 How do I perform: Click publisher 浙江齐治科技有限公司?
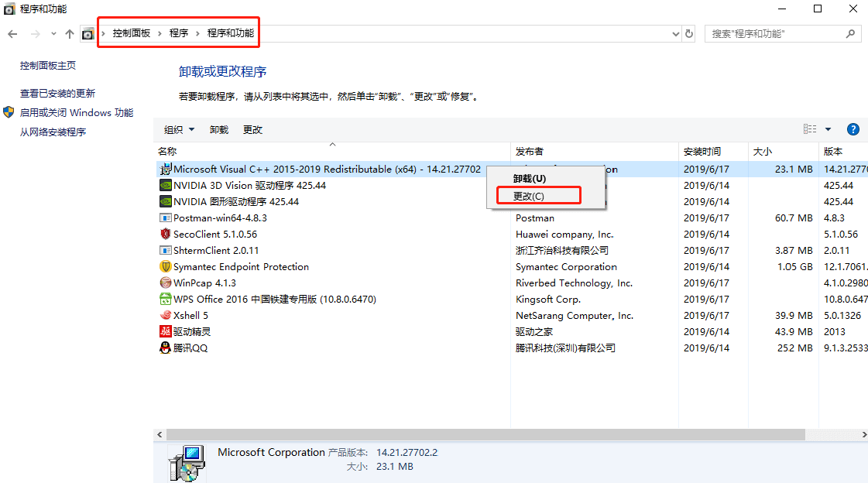(562, 251)
